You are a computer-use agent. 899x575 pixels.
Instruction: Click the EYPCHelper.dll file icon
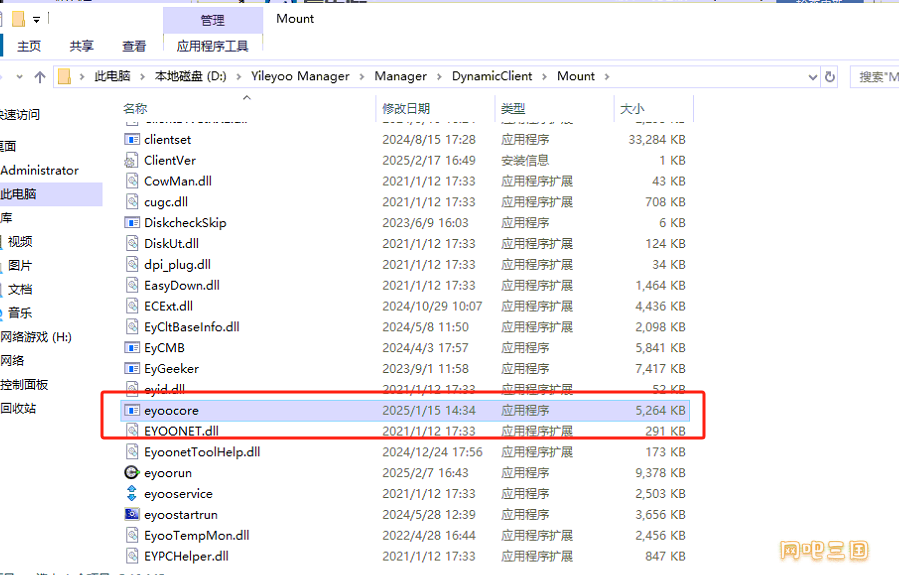point(132,556)
